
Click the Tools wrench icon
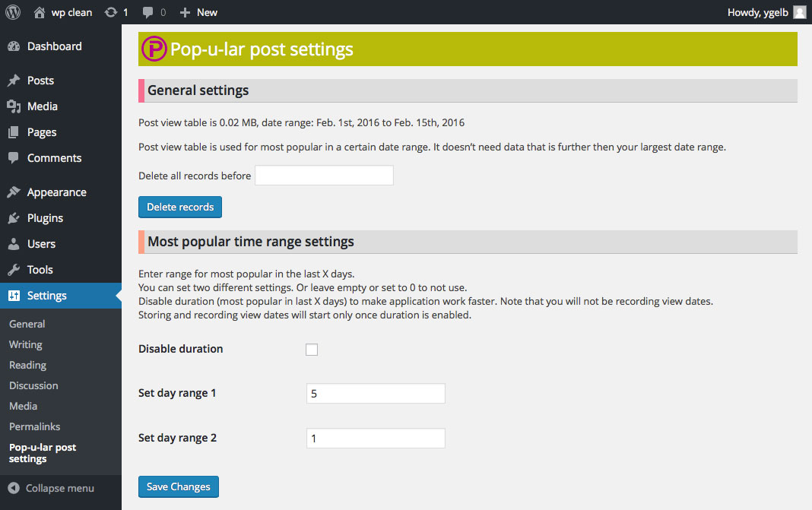pos(14,270)
